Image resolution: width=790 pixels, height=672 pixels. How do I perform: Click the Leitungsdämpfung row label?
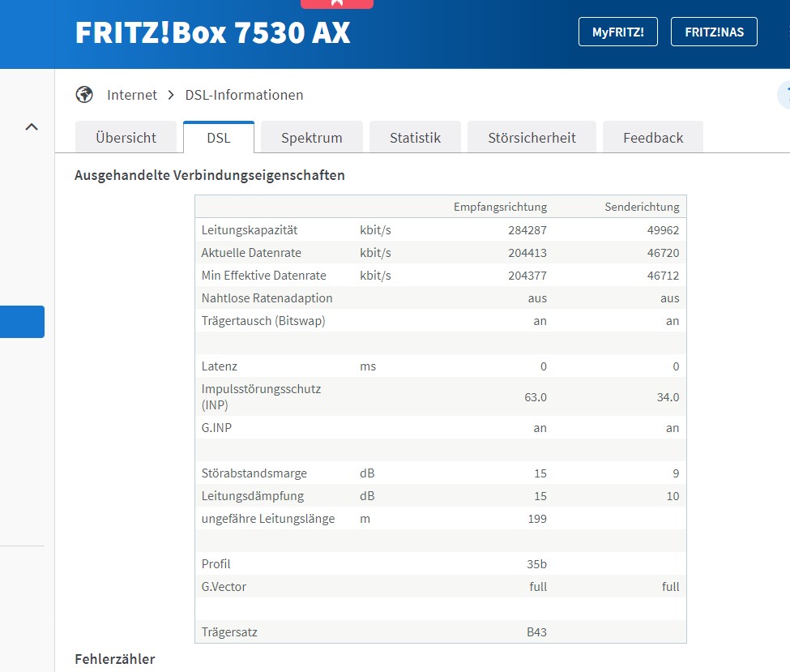click(253, 495)
